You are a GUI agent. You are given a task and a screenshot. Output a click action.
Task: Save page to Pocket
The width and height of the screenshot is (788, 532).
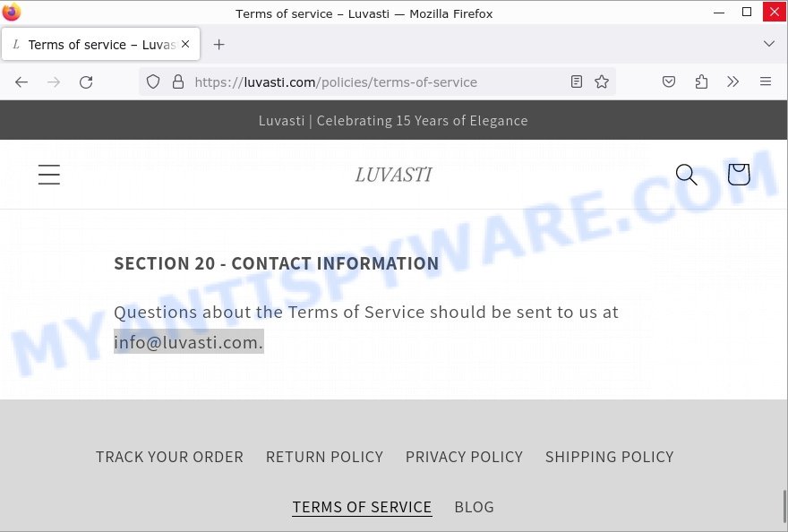click(668, 82)
